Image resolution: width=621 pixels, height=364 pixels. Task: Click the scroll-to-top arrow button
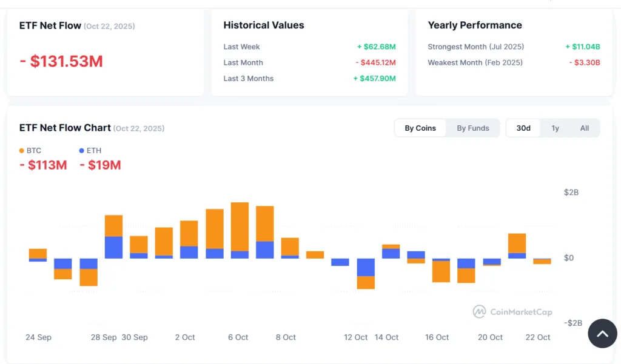click(x=602, y=333)
